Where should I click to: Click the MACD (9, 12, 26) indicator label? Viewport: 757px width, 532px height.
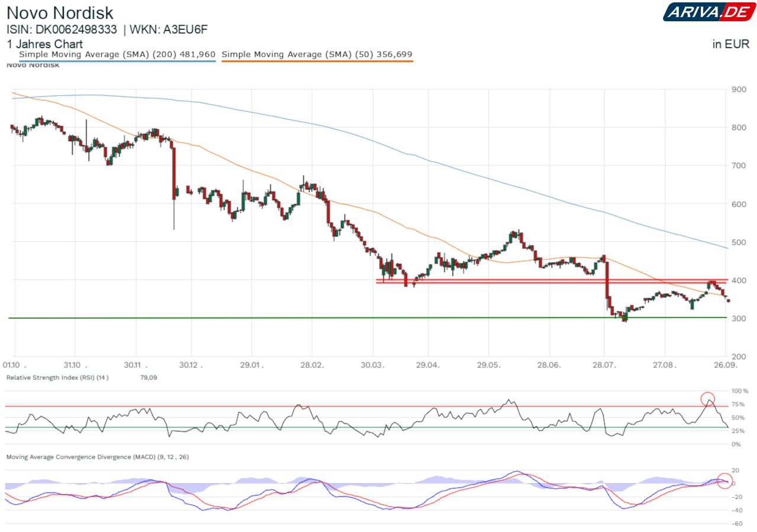[x=97, y=457]
